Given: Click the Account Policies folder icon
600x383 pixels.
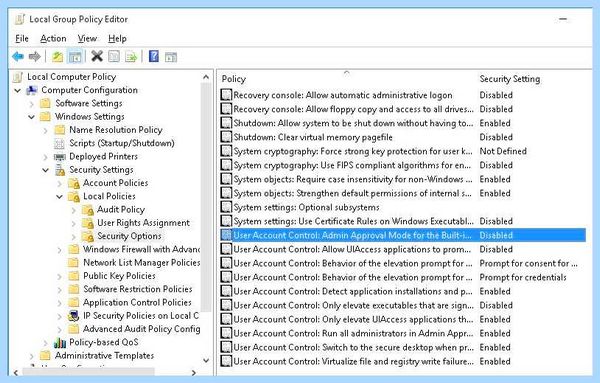Looking at the screenshot, I should tap(74, 183).
